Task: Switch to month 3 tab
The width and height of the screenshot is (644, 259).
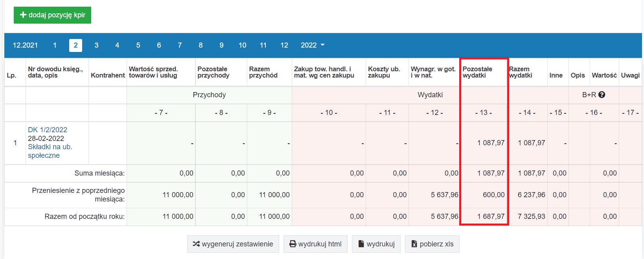Action: click(x=96, y=45)
